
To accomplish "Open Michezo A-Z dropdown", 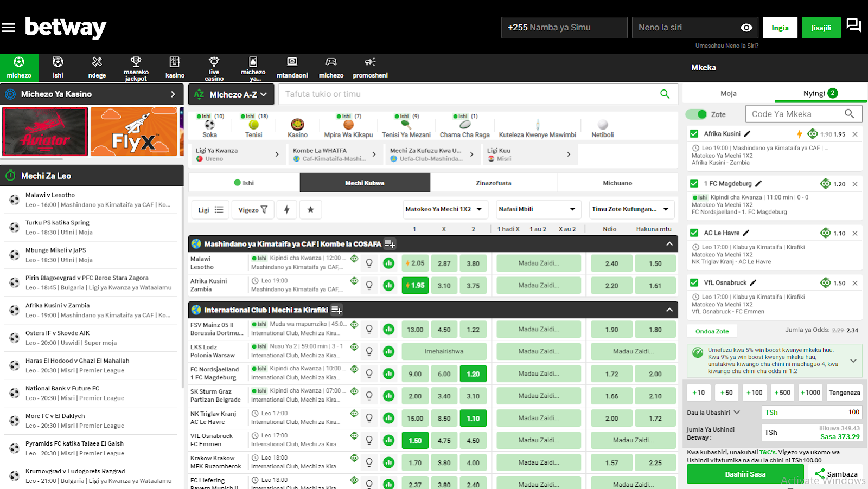I will click(231, 94).
